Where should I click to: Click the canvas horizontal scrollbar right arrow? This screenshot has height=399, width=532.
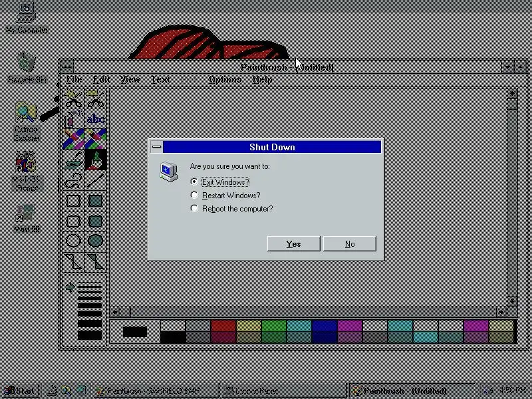pos(501,312)
